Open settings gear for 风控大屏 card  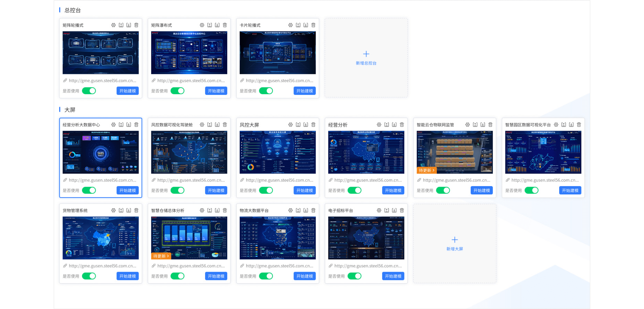pyautogui.click(x=290, y=124)
